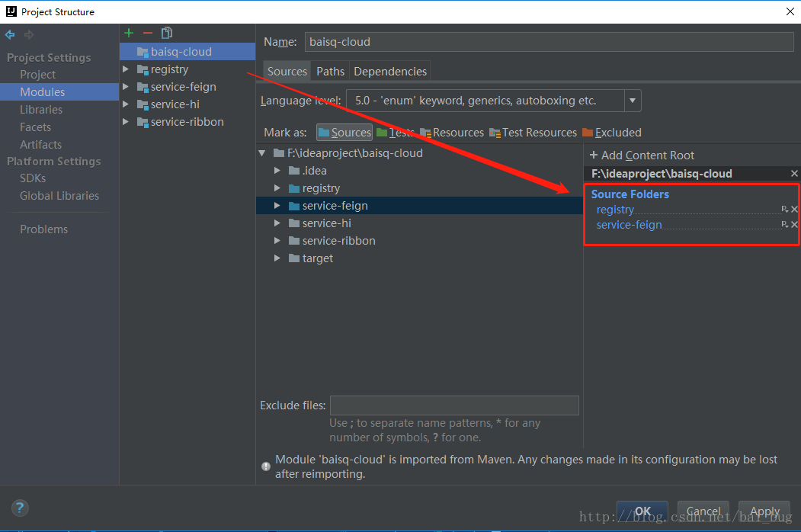
Task: Click the green plus add module icon
Action: (129, 34)
